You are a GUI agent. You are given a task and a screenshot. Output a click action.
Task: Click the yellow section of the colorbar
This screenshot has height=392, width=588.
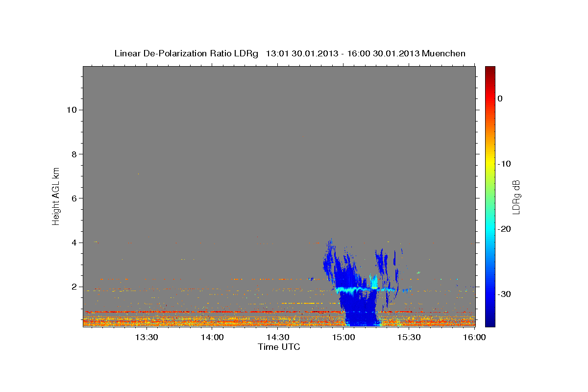point(490,162)
